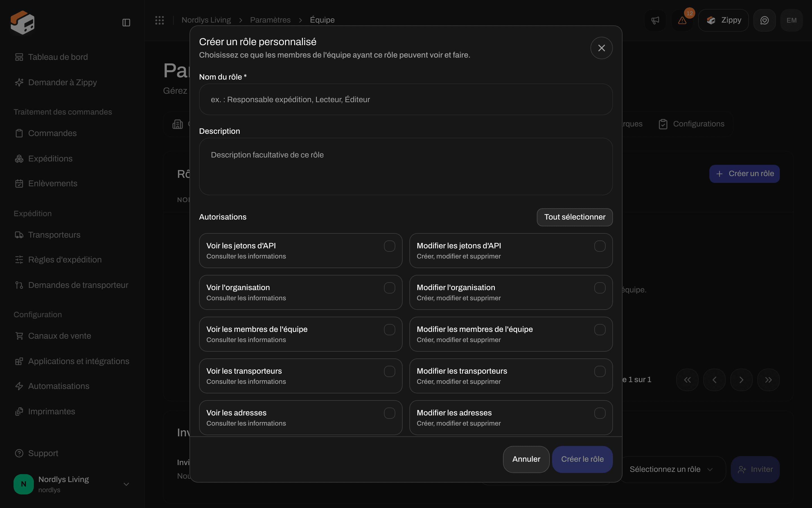Go to previous page arrow
The image size is (812, 508).
(714, 380)
